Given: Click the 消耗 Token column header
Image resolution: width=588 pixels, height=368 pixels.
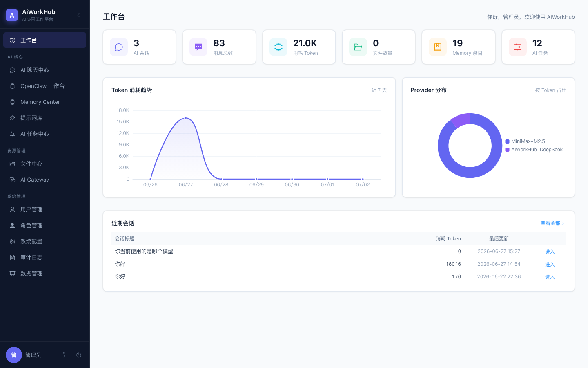Looking at the screenshot, I should pos(448,239).
